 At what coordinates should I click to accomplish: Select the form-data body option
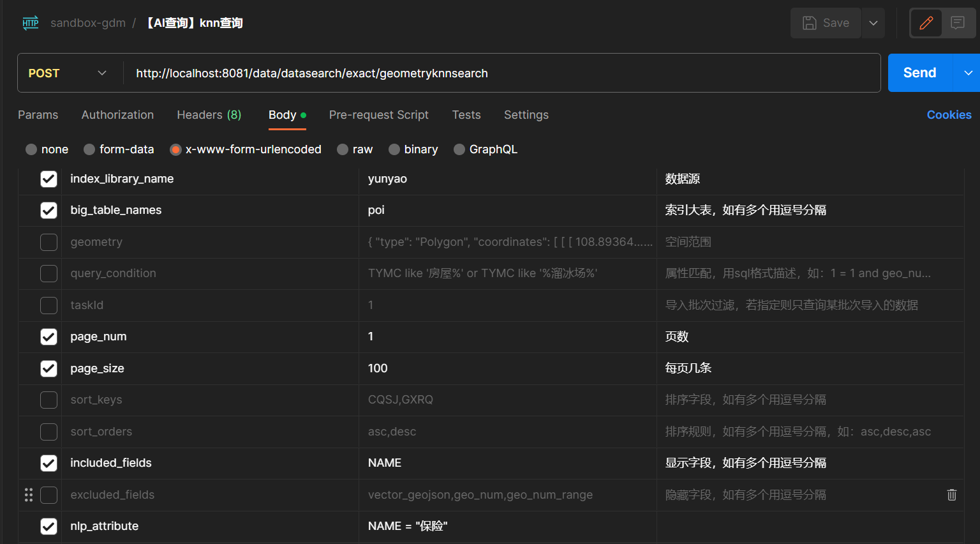[x=119, y=149]
